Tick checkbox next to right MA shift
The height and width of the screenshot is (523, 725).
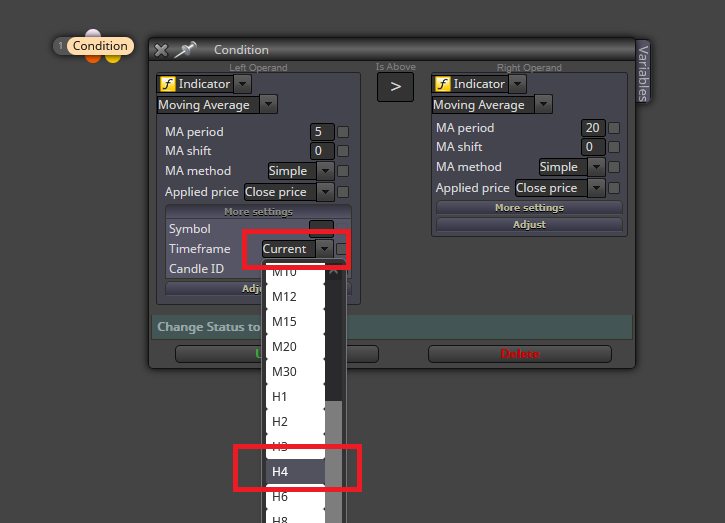pos(614,147)
